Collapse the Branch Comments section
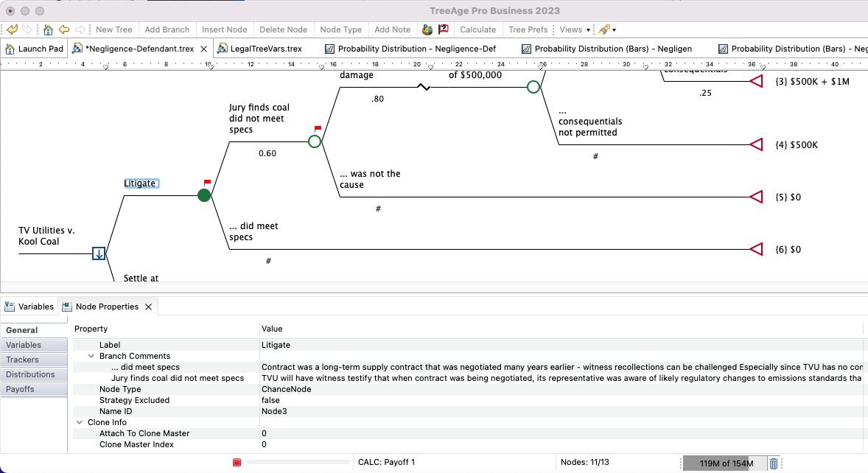868x473 pixels. [91, 356]
